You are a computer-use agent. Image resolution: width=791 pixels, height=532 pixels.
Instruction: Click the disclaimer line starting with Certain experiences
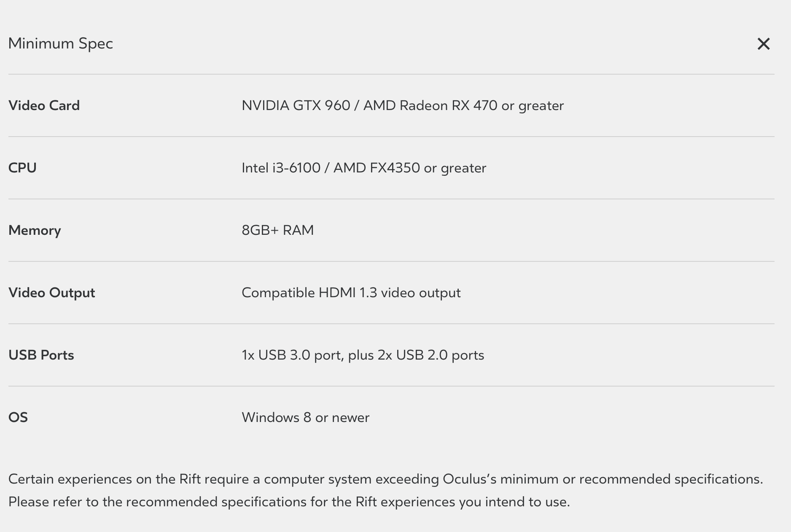tap(386, 479)
